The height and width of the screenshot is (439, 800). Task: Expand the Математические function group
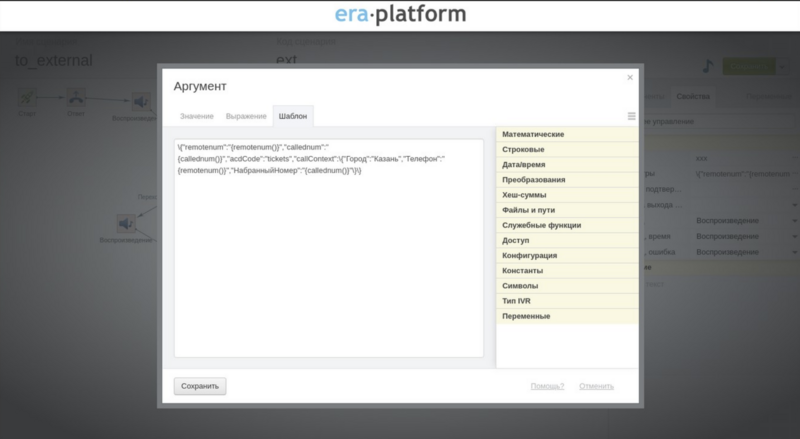point(567,134)
